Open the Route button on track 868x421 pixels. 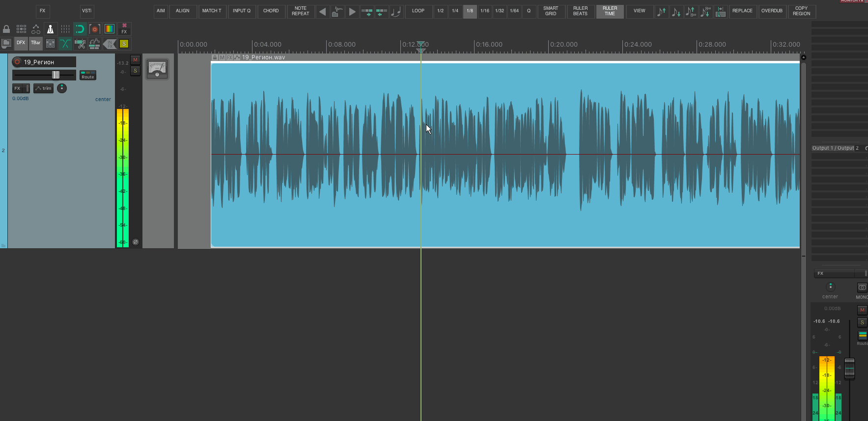(88, 75)
